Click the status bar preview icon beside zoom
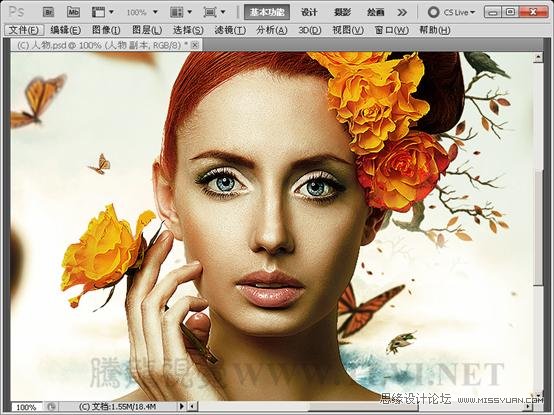 pos(51,407)
